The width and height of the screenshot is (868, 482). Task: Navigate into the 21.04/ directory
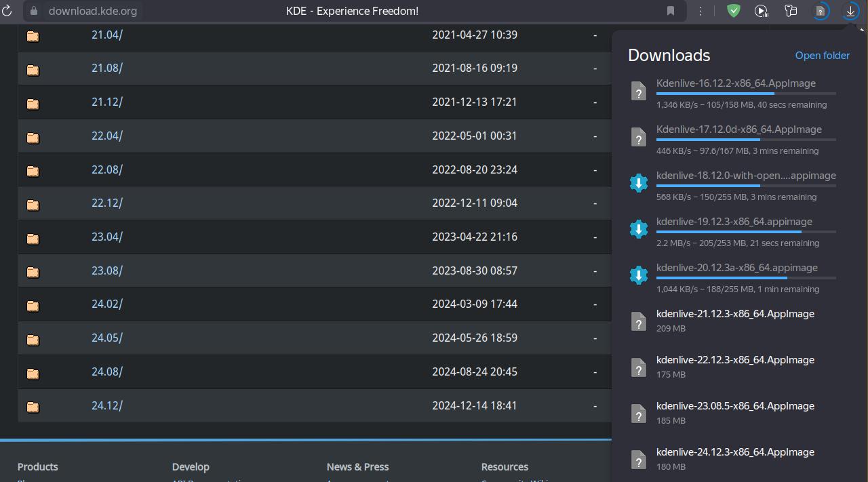point(107,35)
